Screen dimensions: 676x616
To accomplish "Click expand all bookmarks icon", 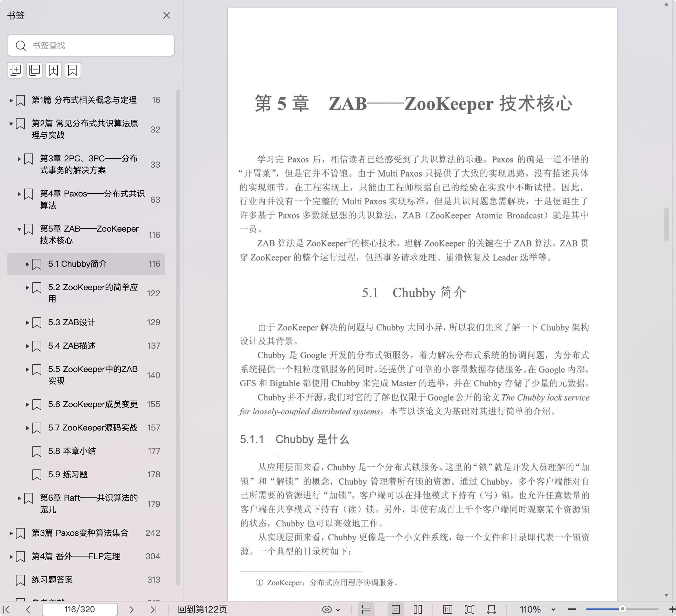I will pyautogui.click(x=15, y=70).
